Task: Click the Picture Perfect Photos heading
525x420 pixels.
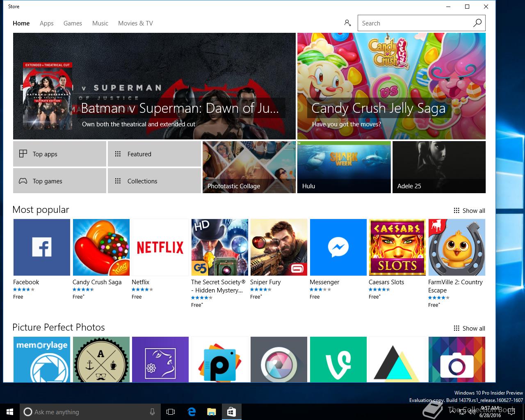Action: tap(59, 327)
